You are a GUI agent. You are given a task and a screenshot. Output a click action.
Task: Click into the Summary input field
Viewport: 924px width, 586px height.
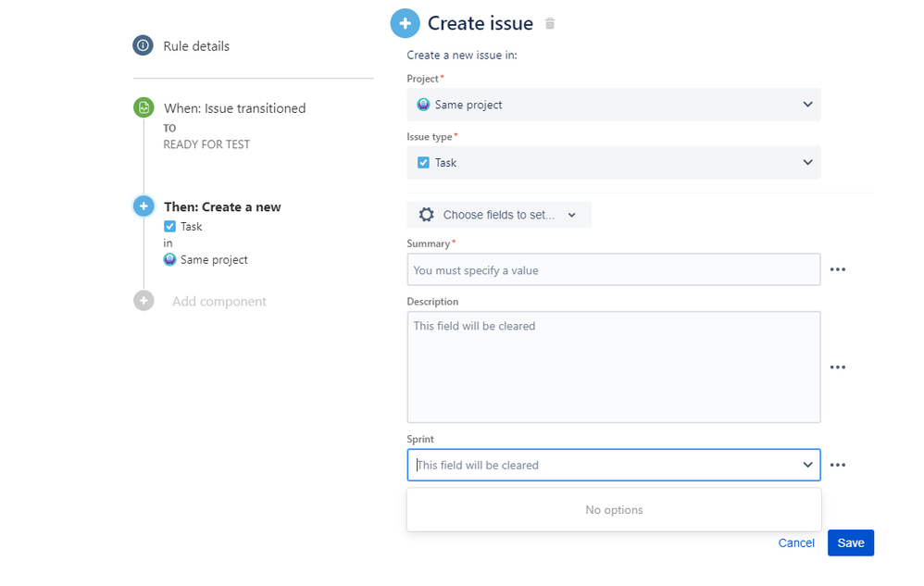(x=613, y=269)
